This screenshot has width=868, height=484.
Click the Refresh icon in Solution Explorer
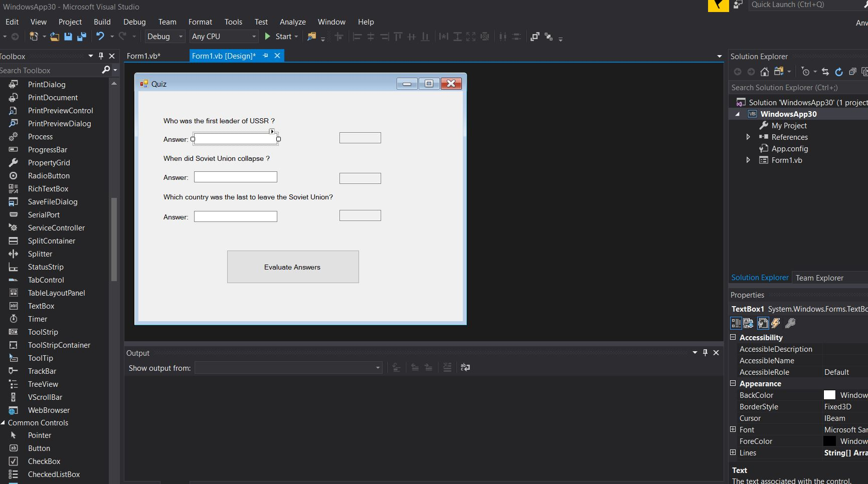(x=839, y=71)
